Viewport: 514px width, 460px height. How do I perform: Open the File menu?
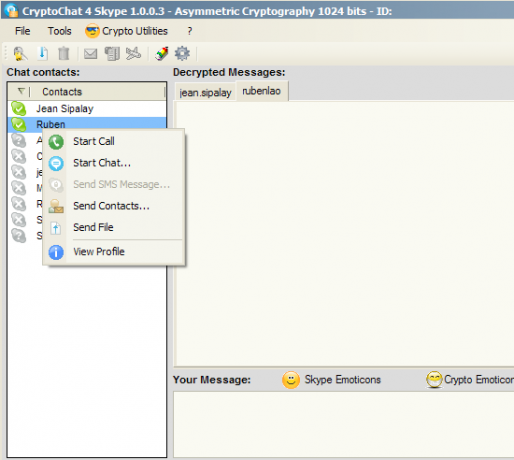pos(22,31)
